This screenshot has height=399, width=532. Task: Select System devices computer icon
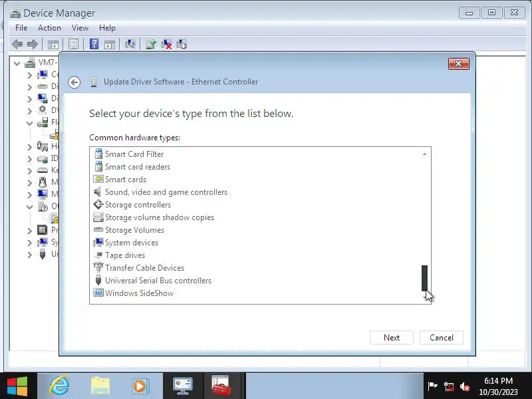98,243
